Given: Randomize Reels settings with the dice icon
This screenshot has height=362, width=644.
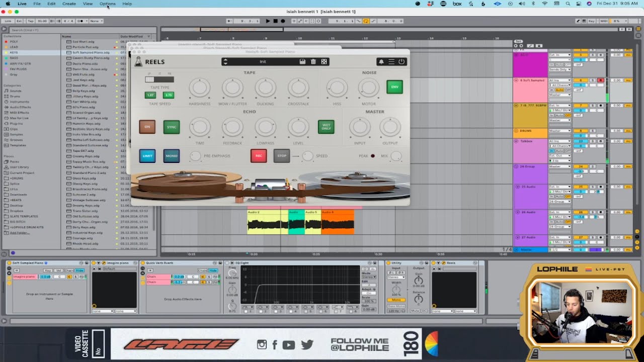Looking at the screenshot, I should [324, 62].
